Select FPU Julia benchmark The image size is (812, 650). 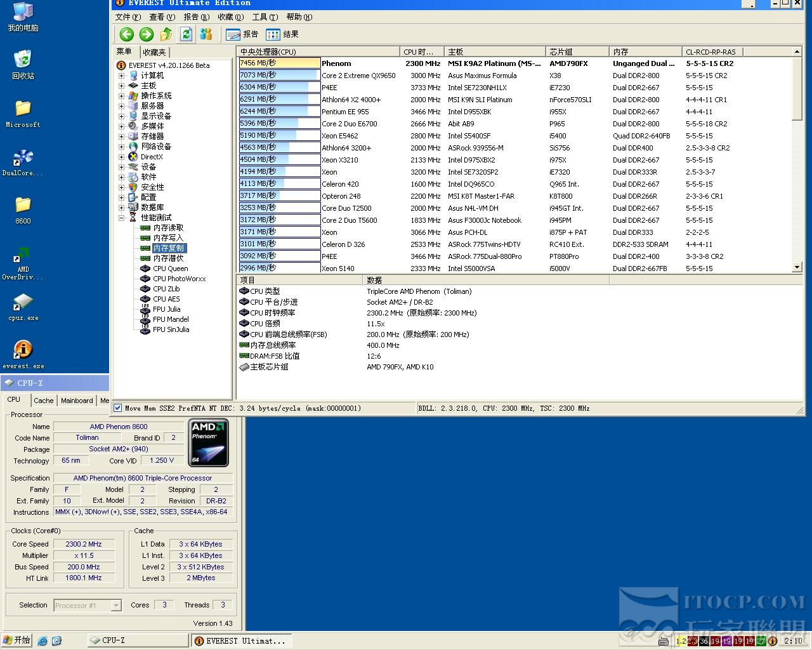click(166, 309)
